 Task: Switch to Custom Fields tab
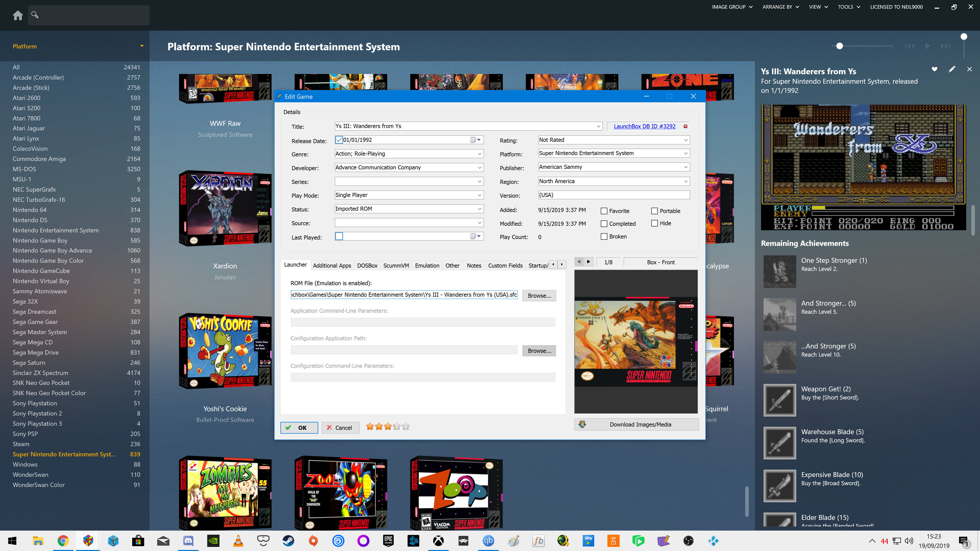click(505, 265)
